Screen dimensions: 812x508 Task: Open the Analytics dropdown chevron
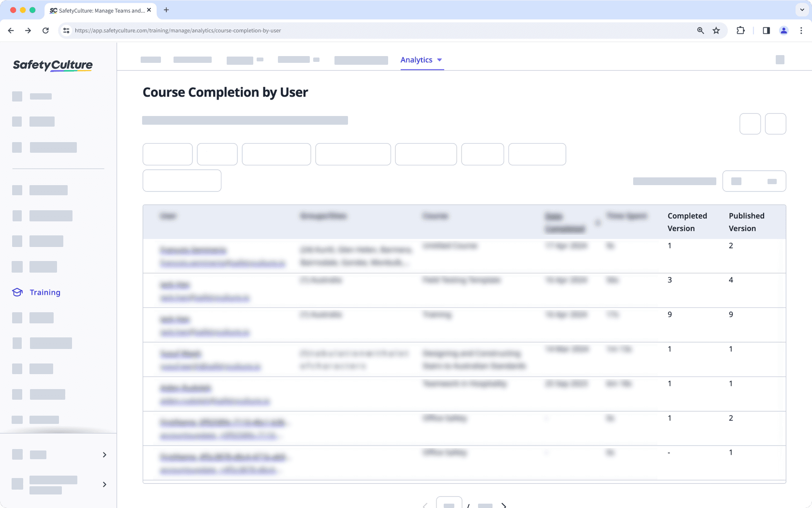pos(439,60)
